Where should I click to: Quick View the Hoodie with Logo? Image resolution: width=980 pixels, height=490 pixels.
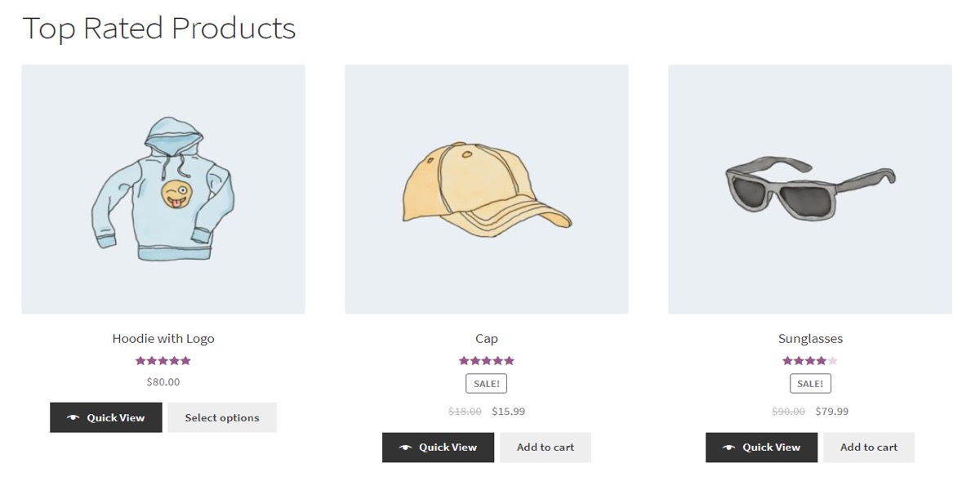point(106,417)
